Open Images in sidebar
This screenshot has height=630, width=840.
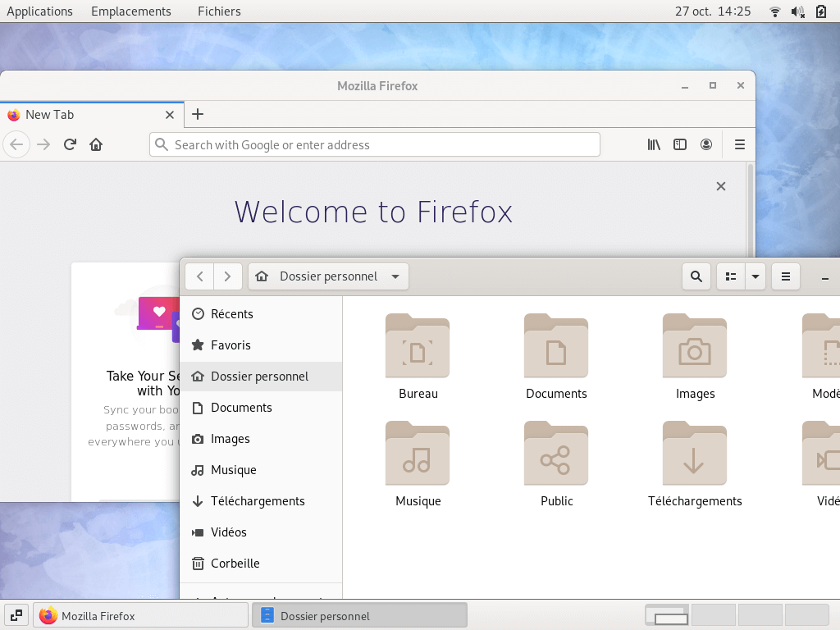click(261, 439)
